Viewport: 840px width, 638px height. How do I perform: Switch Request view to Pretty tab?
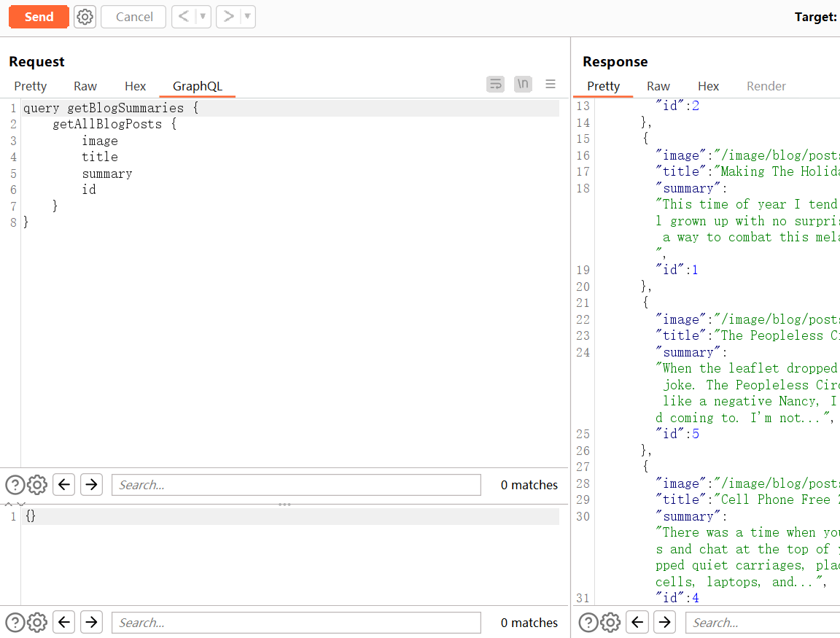point(31,86)
